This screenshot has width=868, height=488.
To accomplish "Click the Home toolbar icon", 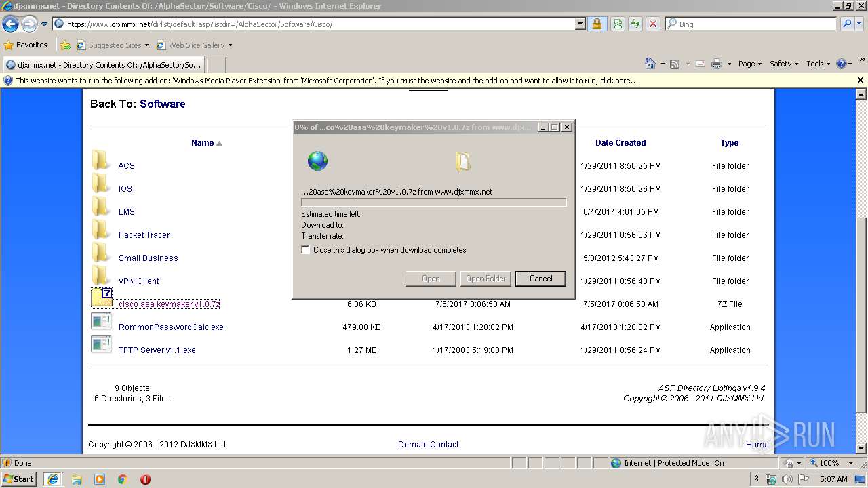I will (x=650, y=64).
